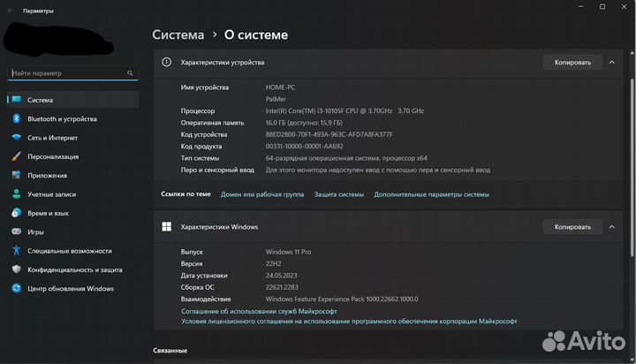Image resolution: width=636 pixels, height=364 pixels.
Task: Click the scrollbar down arrow
Action: pyautogui.click(x=632, y=360)
